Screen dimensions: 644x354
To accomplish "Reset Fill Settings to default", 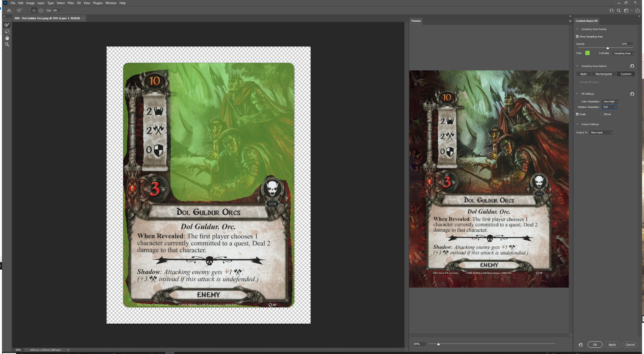I will [632, 94].
